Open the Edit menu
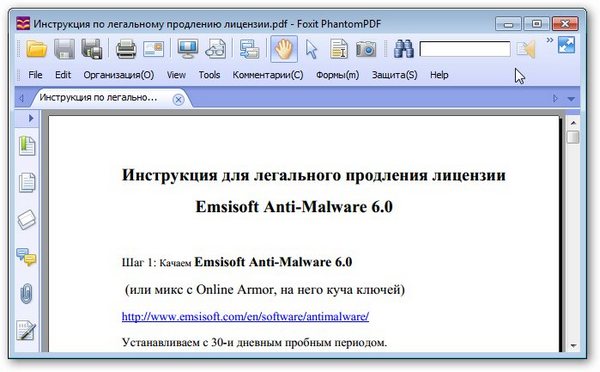Viewport: 600px width, 372px height. [x=63, y=75]
